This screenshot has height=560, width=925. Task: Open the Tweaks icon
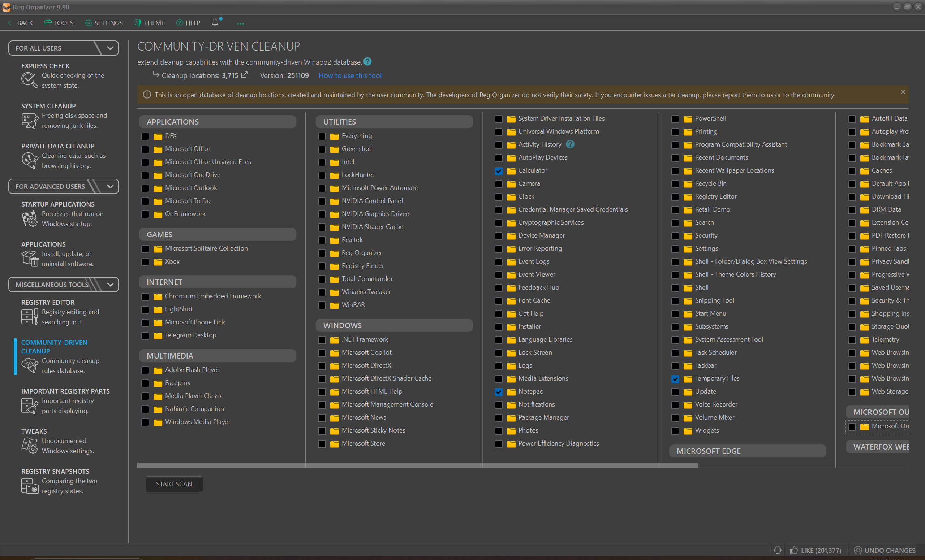click(29, 446)
